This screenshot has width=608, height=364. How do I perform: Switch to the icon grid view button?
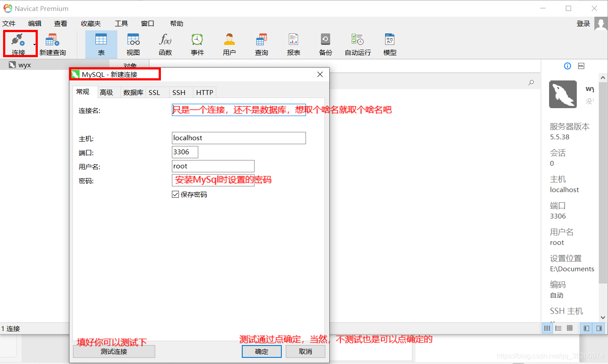click(547, 328)
